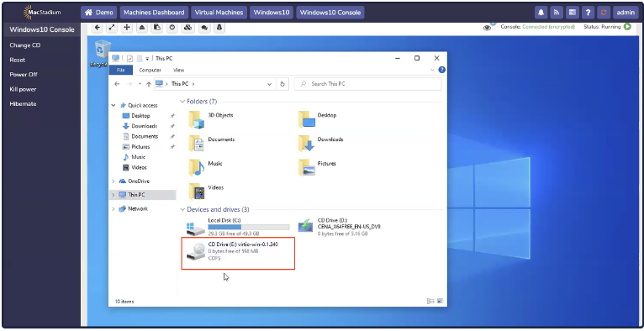Open address bar history dropdown
Image resolution: width=644 pixels, height=331 pixels.
pos(269,84)
